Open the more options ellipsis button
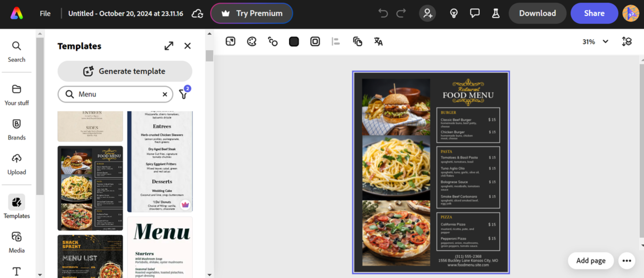This screenshot has height=278, width=644. (627, 261)
